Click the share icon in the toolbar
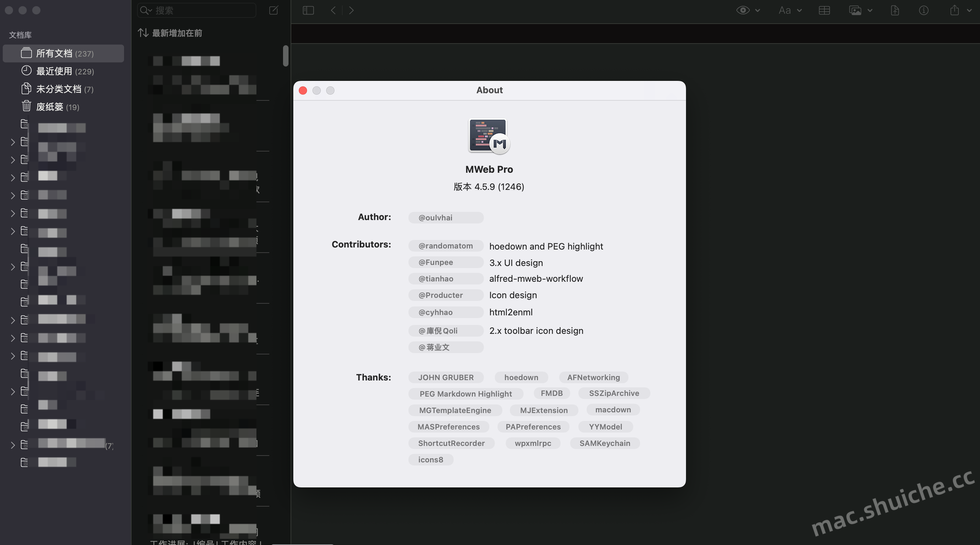Image resolution: width=980 pixels, height=545 pixels. click(x=955, y=10)
